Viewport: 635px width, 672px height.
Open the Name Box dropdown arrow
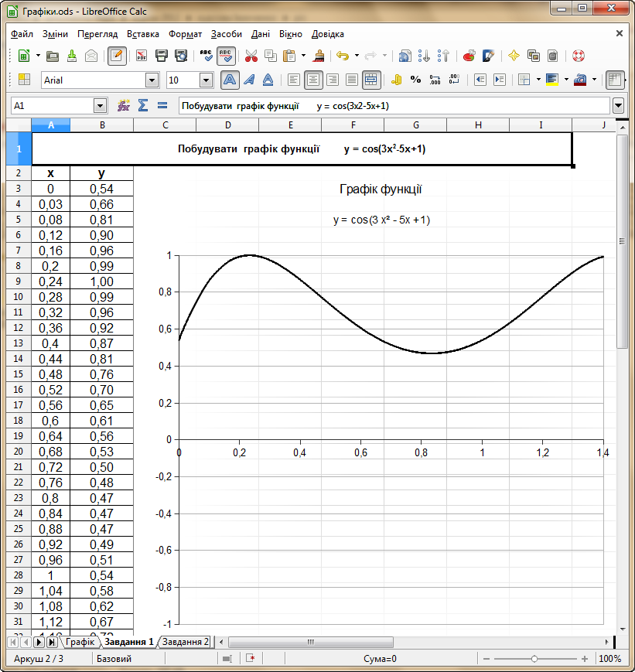click(100, 105)
